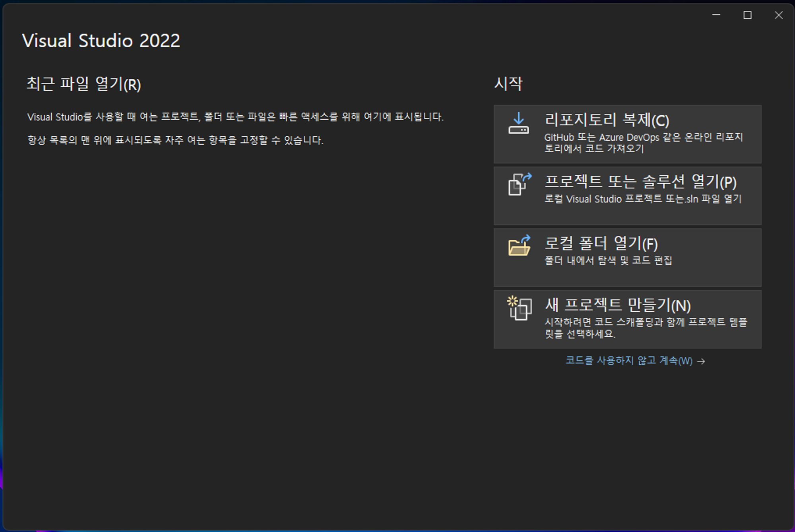Open 로컬 폴더 열기(F) option
Viewport: 795px width, 532px height.
601,243
